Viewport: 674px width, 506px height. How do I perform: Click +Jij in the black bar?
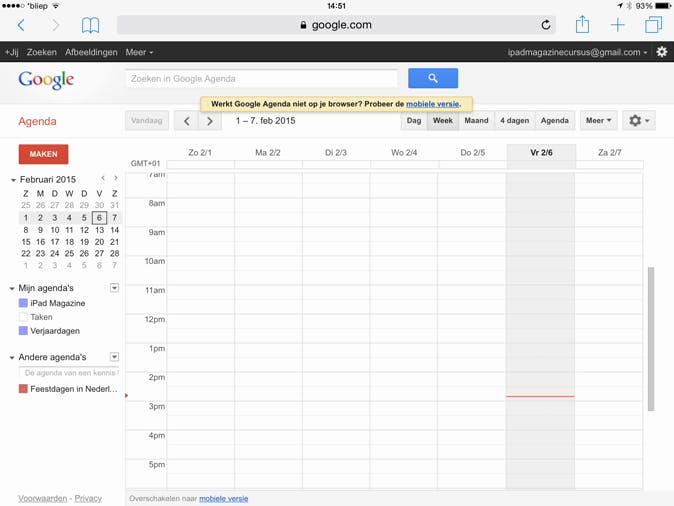[12, 52]
